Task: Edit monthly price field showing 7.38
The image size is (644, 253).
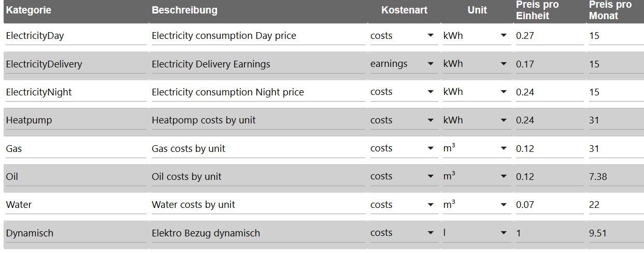Action: pyautogui.click(x=616, y=176)
